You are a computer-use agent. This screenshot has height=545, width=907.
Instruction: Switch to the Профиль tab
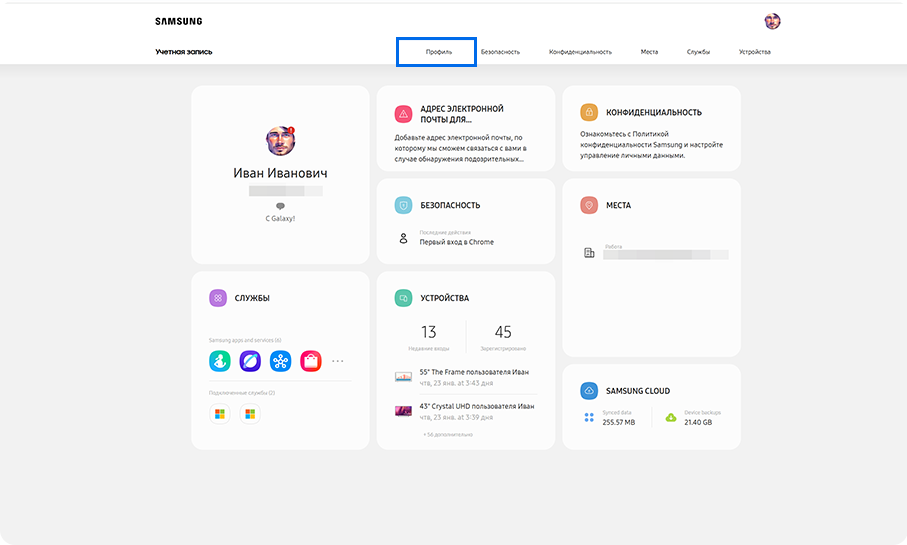pos(438,52)
